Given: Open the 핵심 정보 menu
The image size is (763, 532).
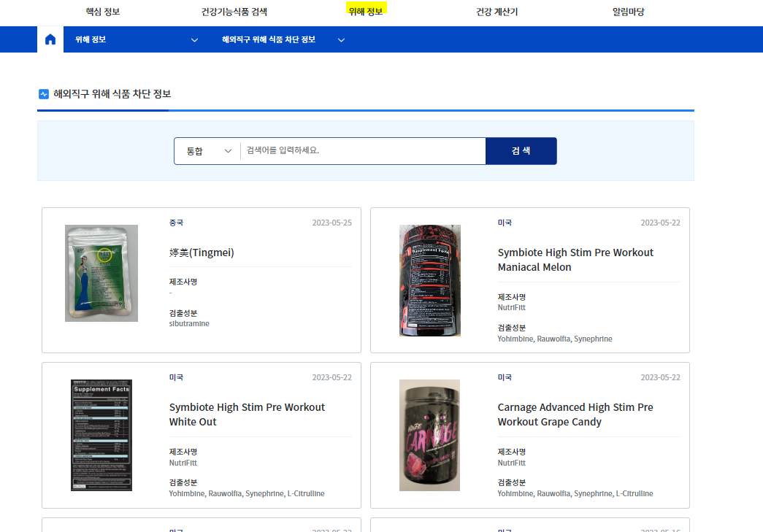Looking at the screenshot, I should pyautogui.click(x=103, y=12).
